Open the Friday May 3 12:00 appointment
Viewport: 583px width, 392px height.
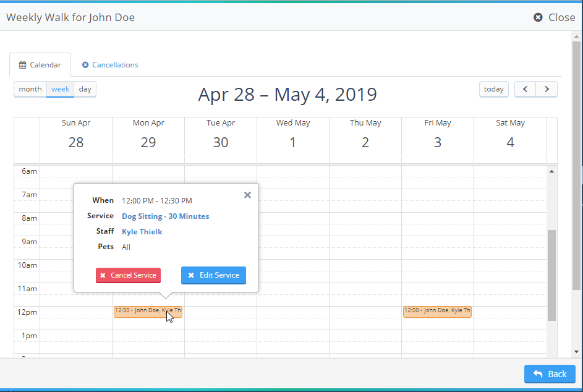[437, 312]
